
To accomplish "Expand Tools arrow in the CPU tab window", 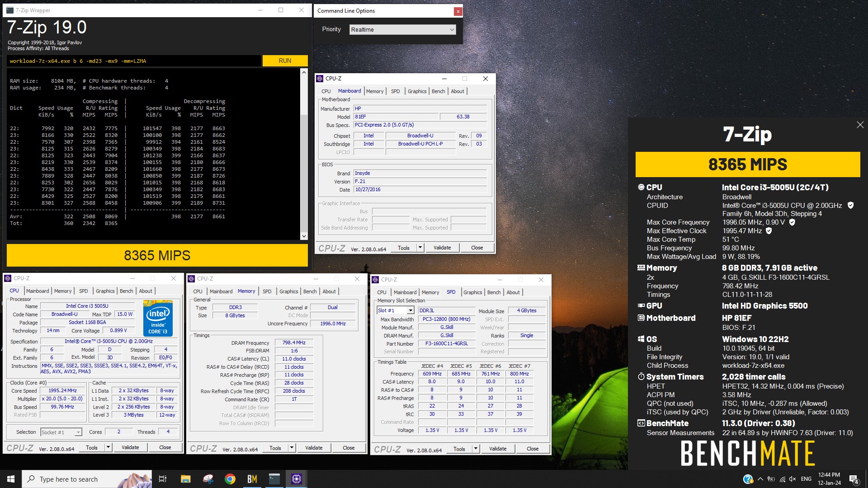I will point(108,447).
